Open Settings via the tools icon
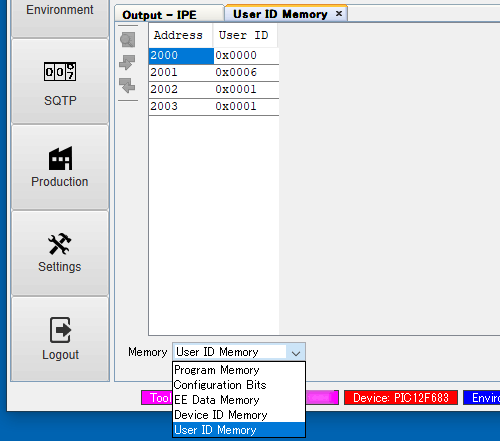Screen dimensions: 500x441 tap(60, 244)
